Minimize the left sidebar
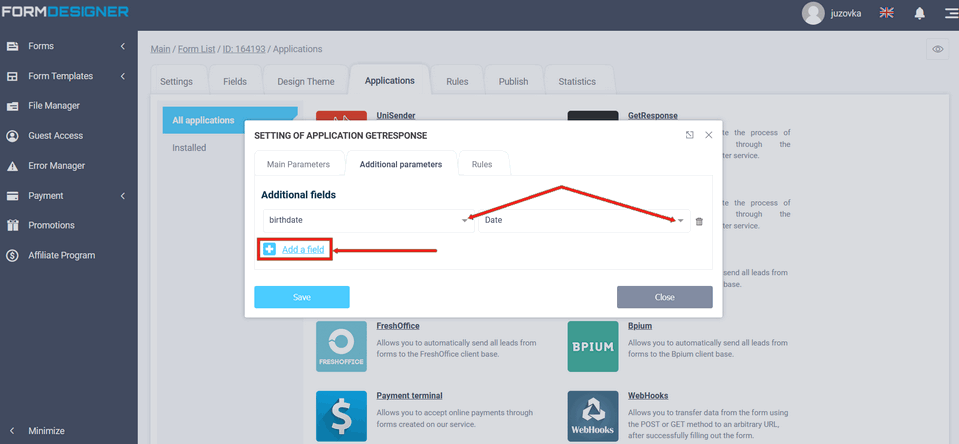Viewport: 959px width, 444px height. coord(46,431)
